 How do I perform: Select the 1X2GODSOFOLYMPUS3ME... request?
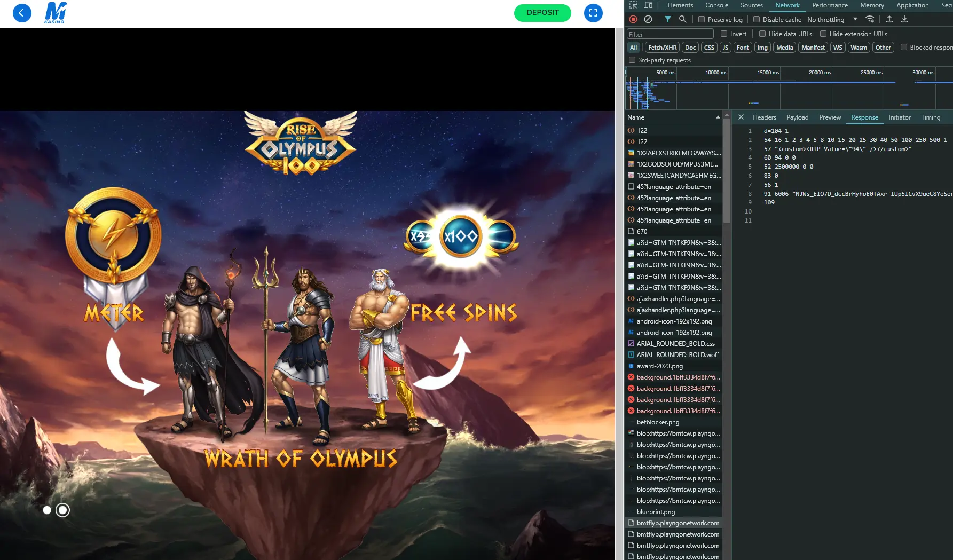click(x=674, y=164)
